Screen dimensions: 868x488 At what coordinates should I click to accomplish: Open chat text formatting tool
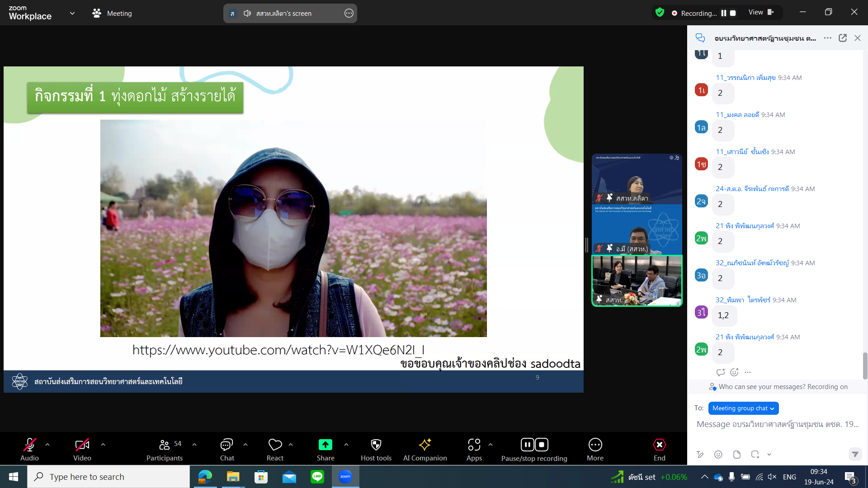click(700, 454)
